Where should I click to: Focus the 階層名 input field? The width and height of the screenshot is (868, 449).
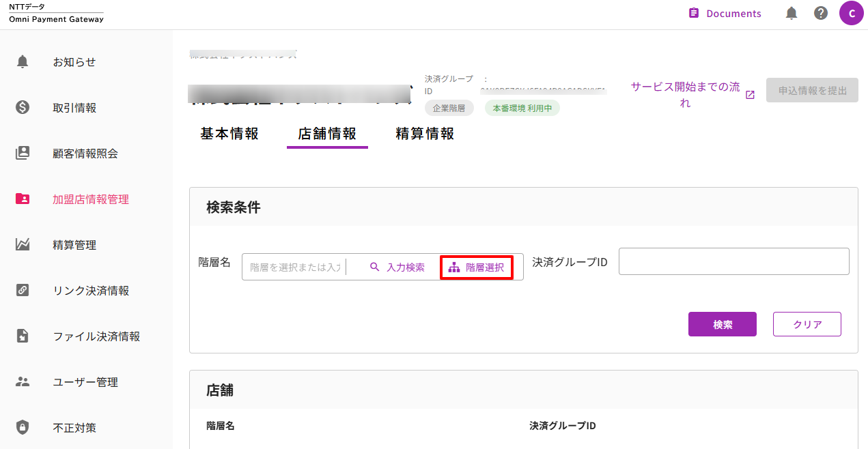(295, 267)
